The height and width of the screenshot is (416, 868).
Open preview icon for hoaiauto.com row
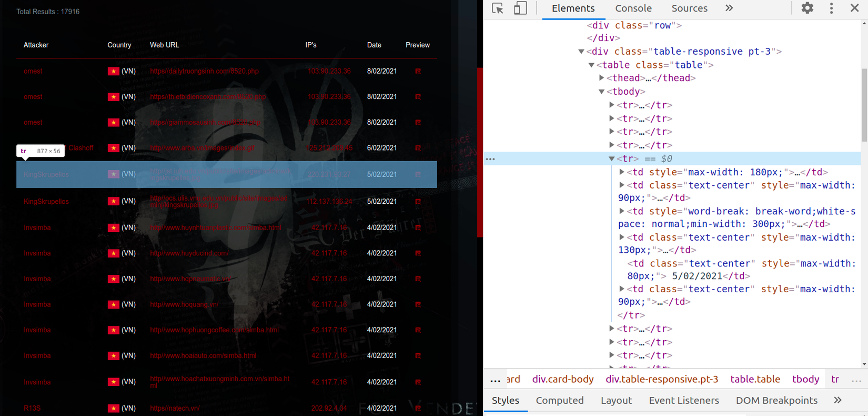[x=418, y=356]
